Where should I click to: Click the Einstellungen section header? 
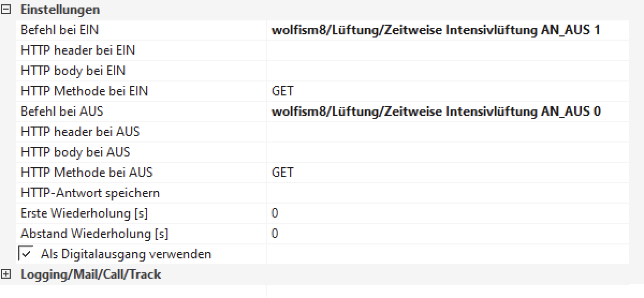pos(60,10)
